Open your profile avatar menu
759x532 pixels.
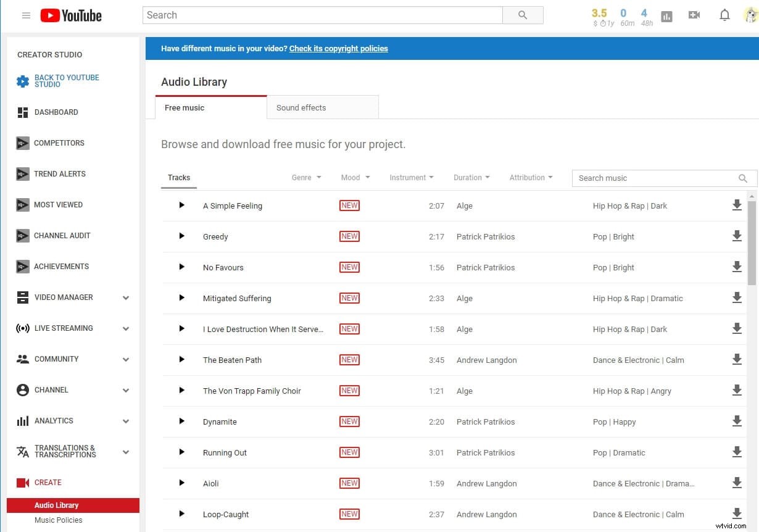pos(749,15)
